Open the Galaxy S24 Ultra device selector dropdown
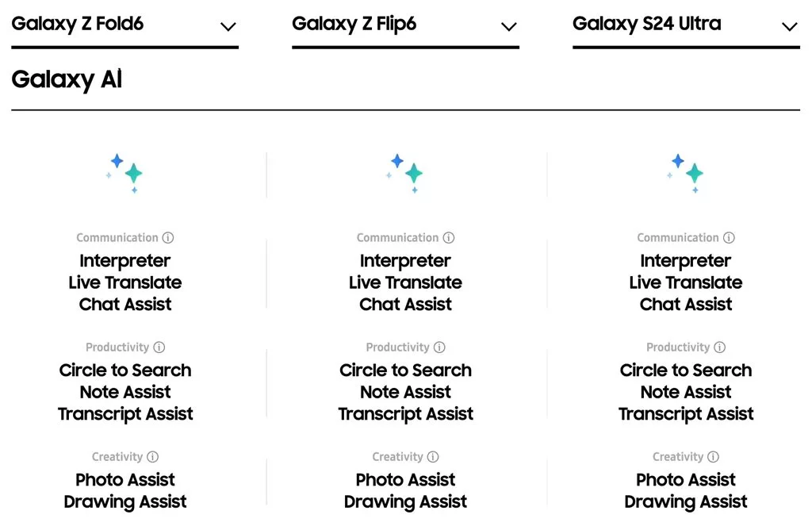Image resolution: width=812 pixels, height=526 pixels. coord(789,26)
